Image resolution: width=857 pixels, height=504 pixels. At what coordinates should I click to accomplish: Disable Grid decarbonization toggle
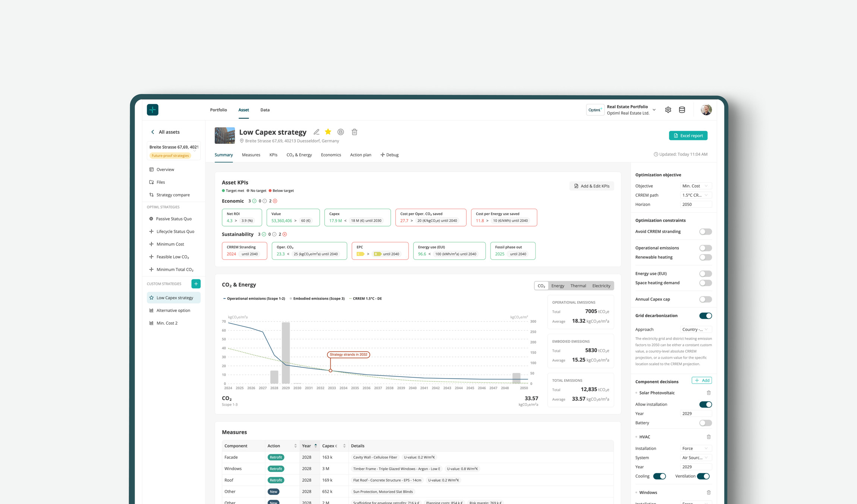705,316
